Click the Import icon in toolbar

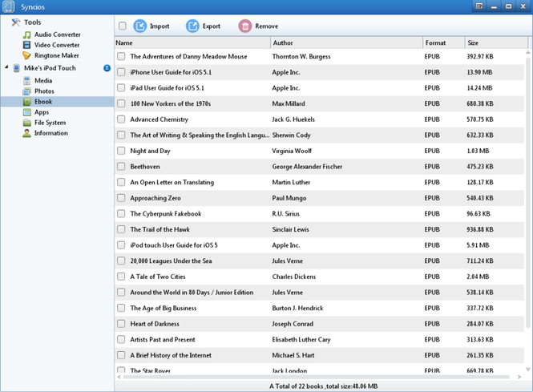139,26
